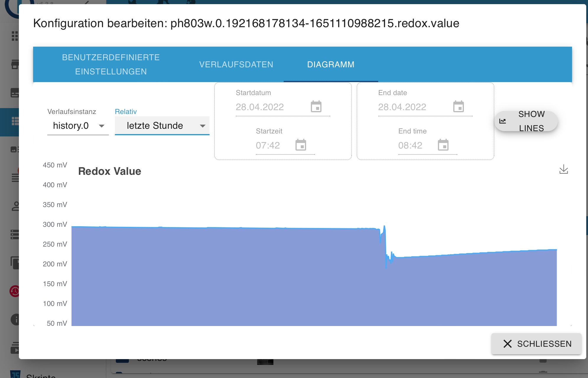
Task: Open the Startdatum calendar picker icon
Action: (x=316, y=107)
